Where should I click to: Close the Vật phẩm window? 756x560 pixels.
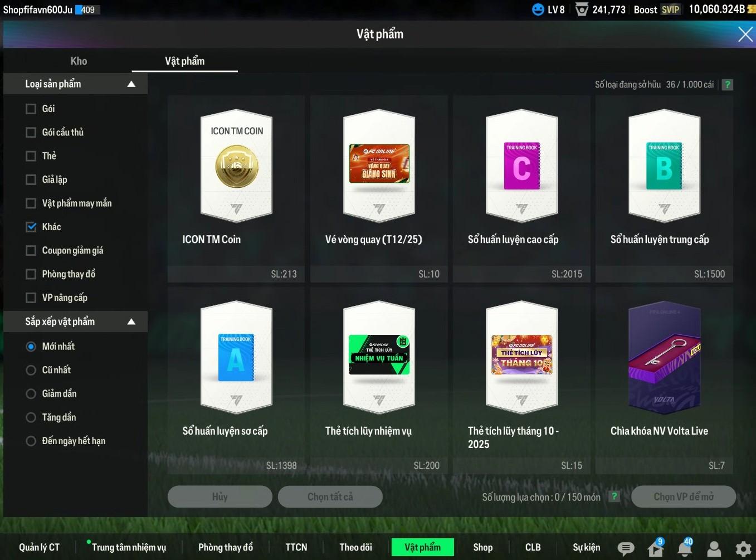pos(745,35)
